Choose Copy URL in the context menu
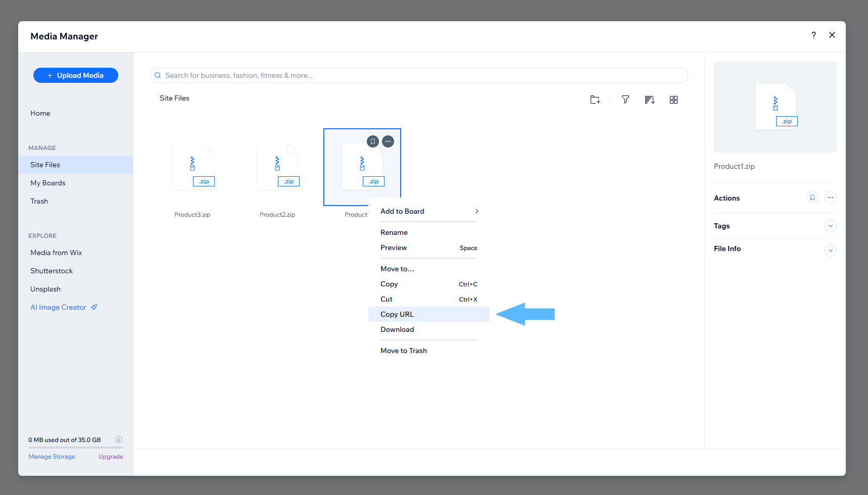 [x=429, y=314]
